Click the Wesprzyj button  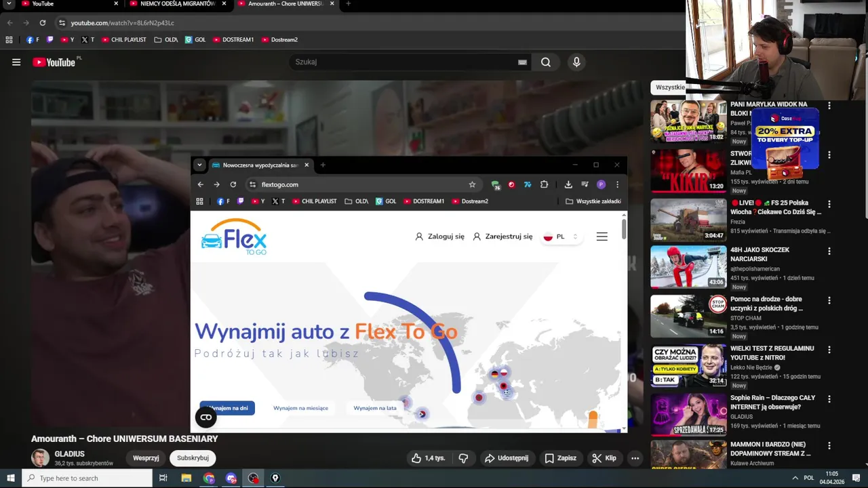pos(146,458)
